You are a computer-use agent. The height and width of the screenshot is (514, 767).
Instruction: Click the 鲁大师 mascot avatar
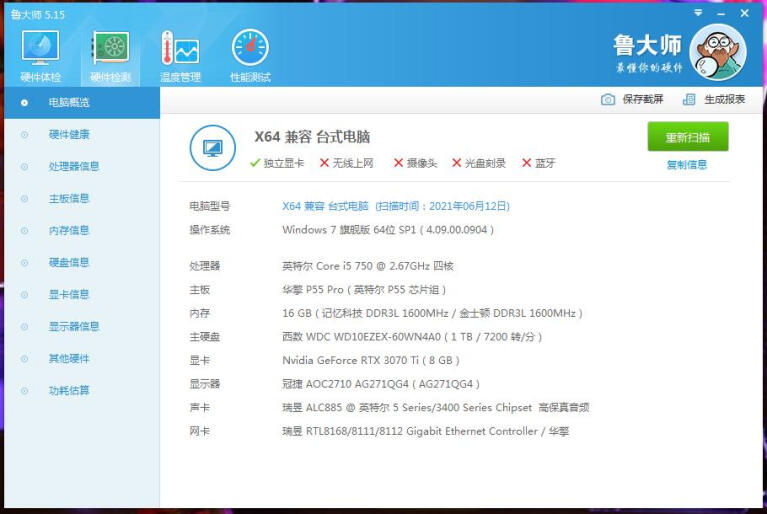(718, 53)
